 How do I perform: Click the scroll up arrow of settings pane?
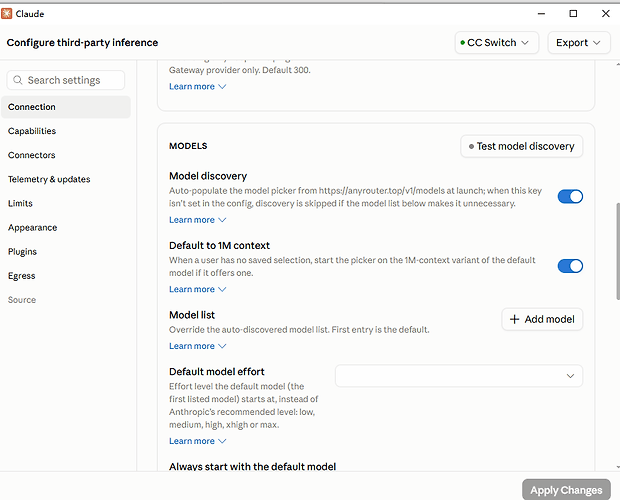click(618, 64)
